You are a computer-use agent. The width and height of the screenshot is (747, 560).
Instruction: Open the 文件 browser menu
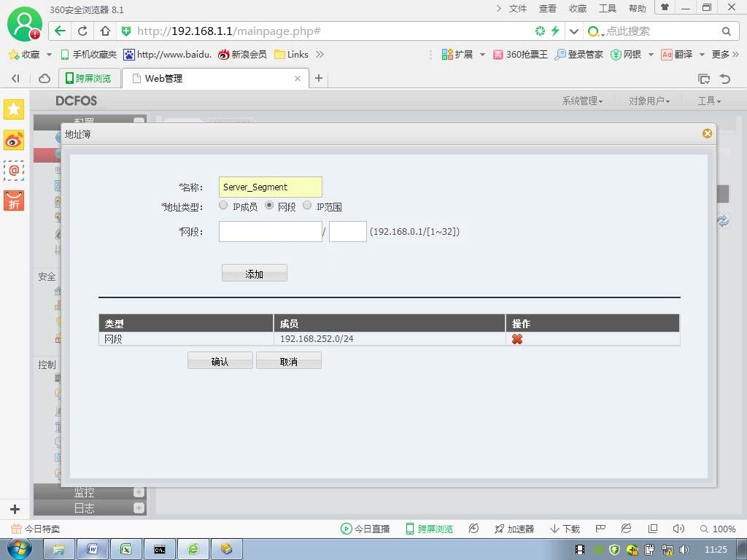(x=518, y=9)
